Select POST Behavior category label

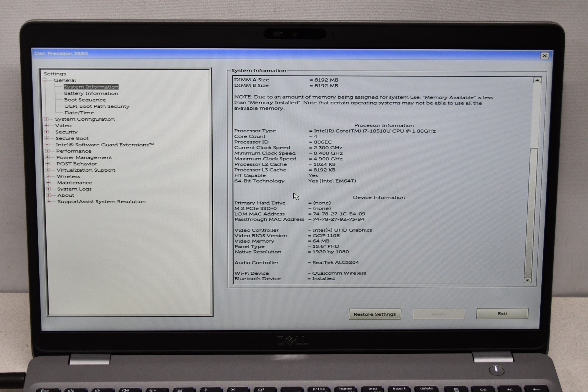pos(77,164)
